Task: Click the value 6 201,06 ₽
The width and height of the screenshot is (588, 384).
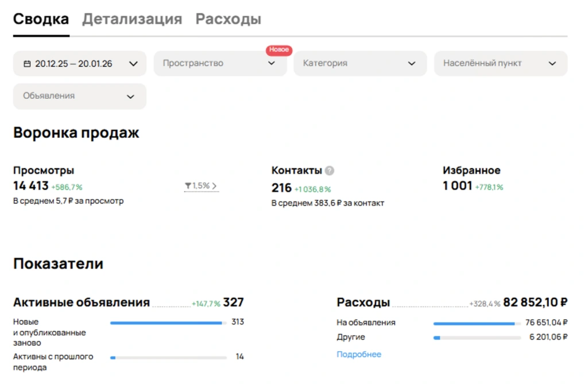Action: click(548, 337)
